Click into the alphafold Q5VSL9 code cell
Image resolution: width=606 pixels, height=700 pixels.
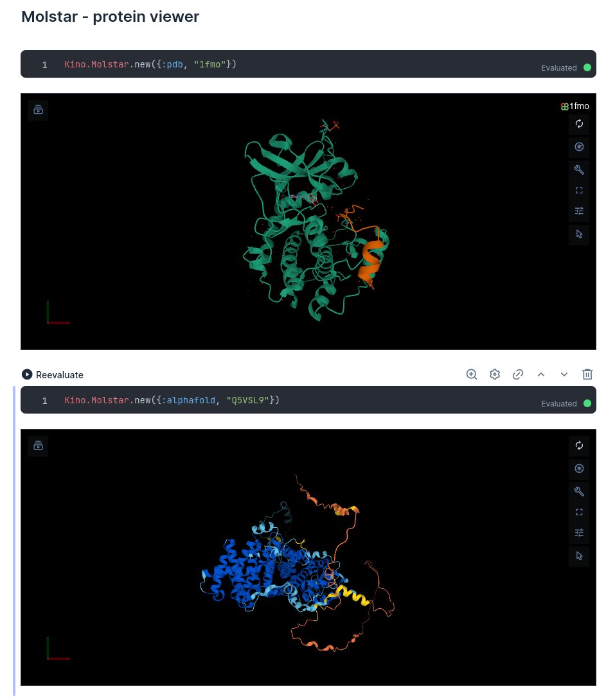pyautogui.click(x=308, y=400)
